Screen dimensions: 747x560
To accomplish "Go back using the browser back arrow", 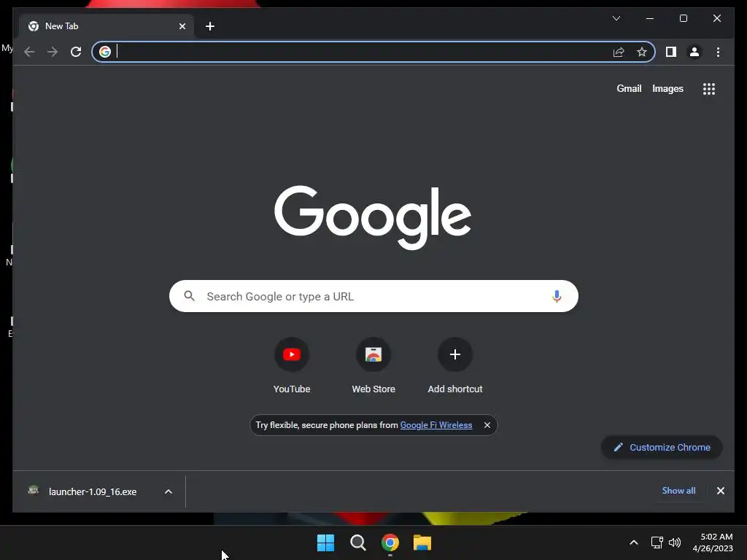I will [x=29, y=52].
